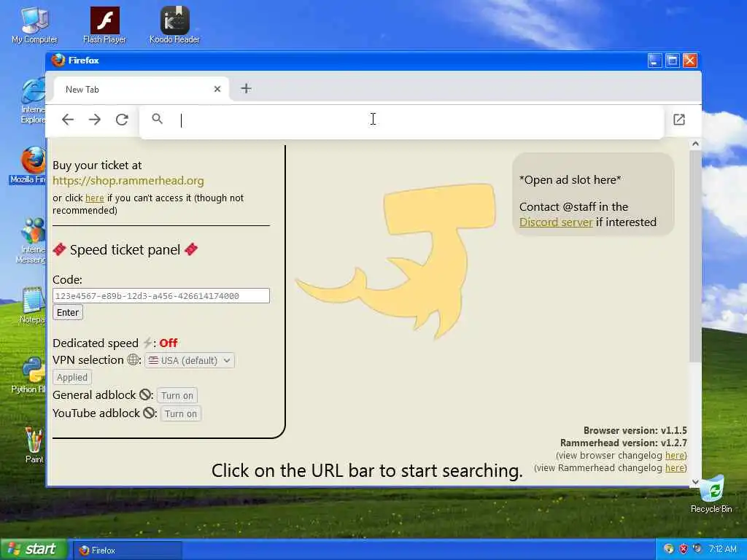
Task: Click 'Browser version: v1.1.5' text
Action: pyautogui.click(x=635, y=430)
